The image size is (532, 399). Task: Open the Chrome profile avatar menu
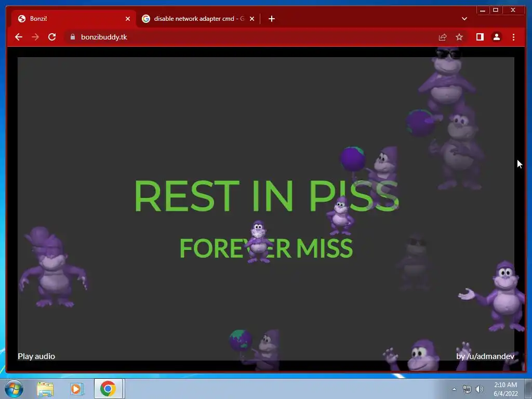(x=496, y=37)
